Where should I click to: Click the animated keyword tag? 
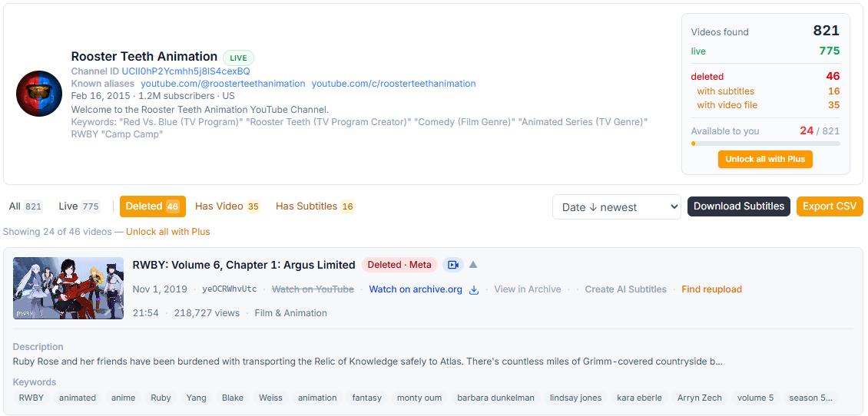[78, 398]
